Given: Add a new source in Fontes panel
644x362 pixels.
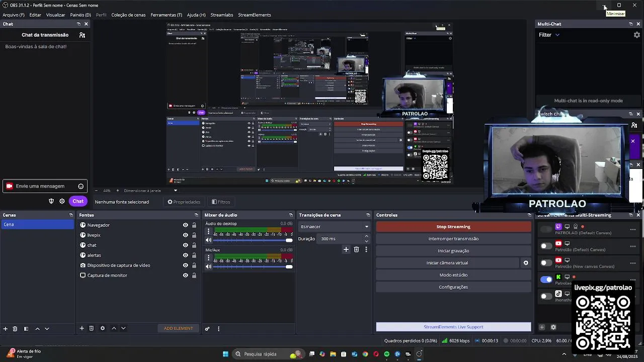Looking at the screenshot, I should pyautogui.click(x=82, y=328).
